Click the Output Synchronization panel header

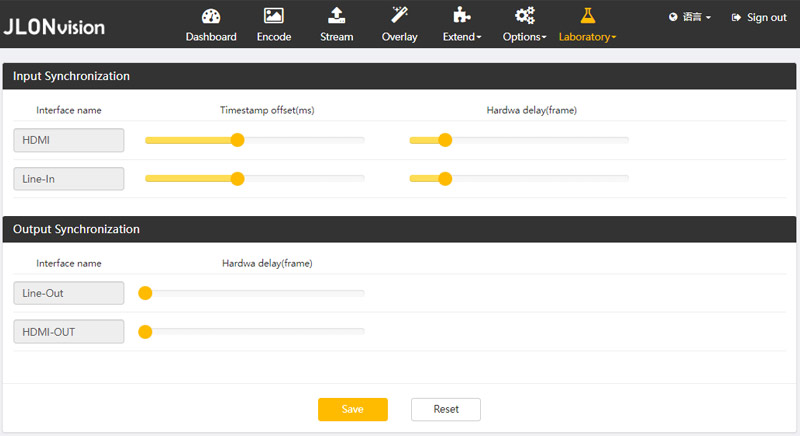399,229
